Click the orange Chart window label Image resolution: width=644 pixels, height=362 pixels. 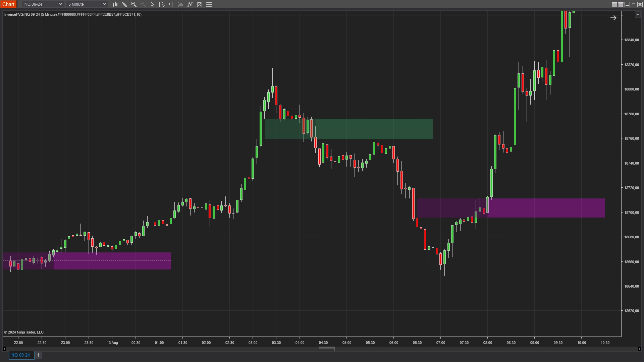pyautogui.click(x=8, y=4)
